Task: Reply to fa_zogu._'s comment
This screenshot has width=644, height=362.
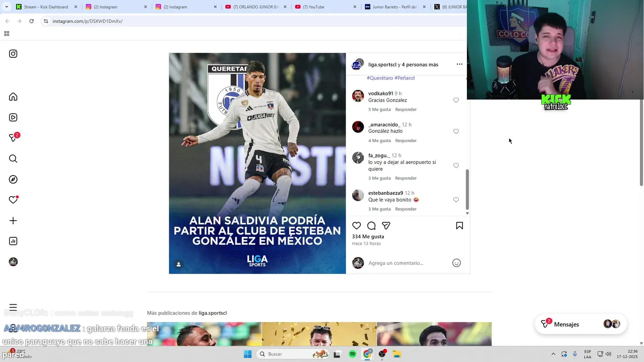Action: 406,178
